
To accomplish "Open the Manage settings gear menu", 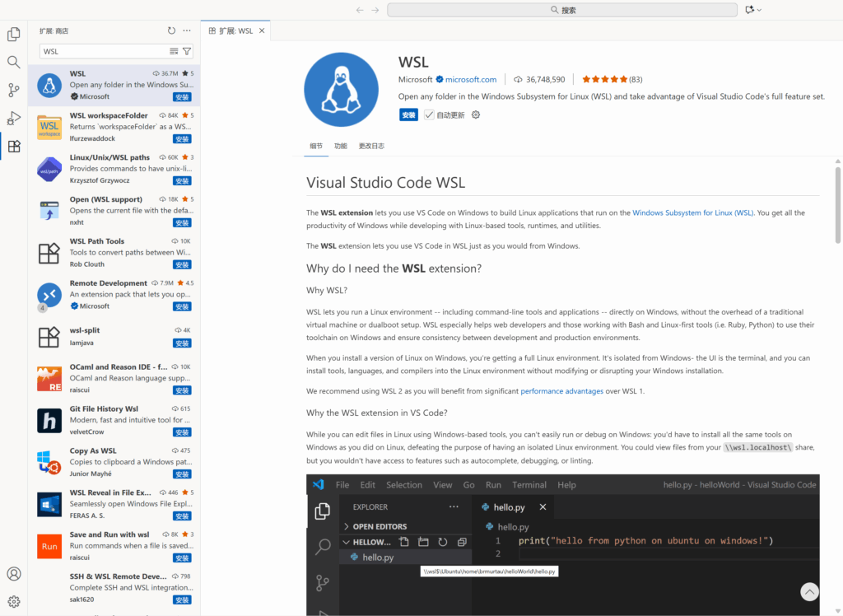I will click(13, 602).
